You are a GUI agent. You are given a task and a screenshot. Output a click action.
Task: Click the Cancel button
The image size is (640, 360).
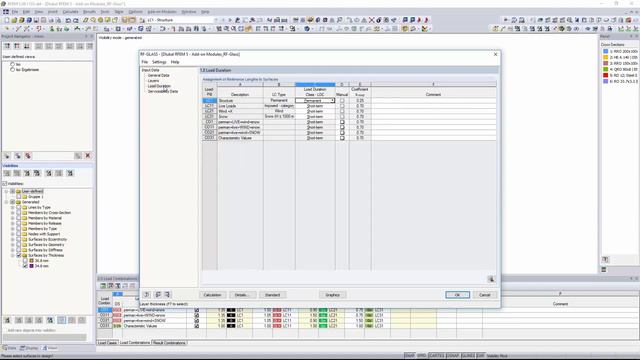[485, 295]
